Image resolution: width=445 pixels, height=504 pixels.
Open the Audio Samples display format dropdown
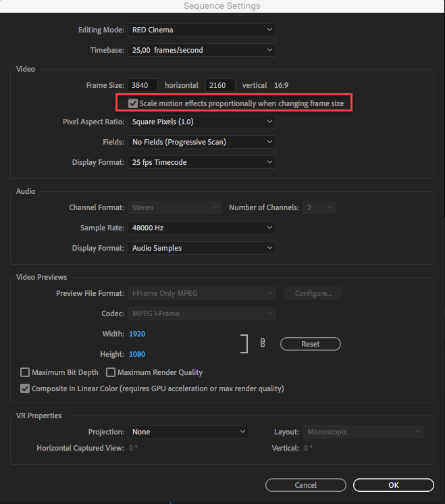[202, 248]
